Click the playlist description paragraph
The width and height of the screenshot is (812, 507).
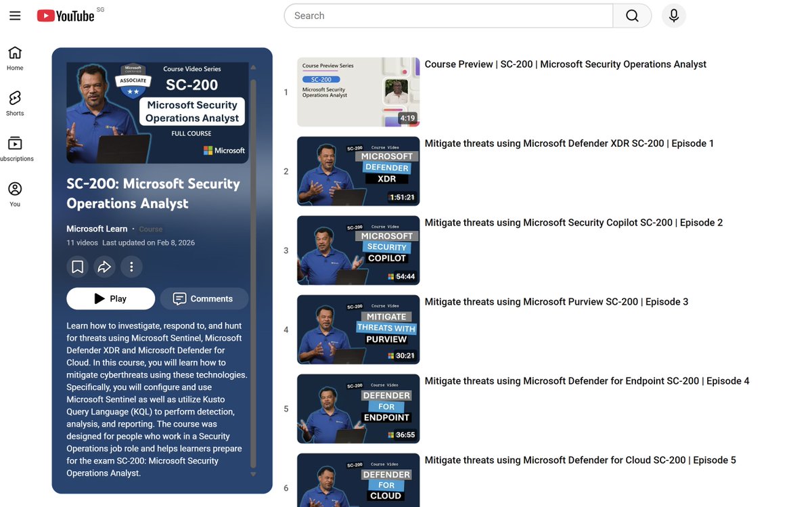(x=157, y=399)
